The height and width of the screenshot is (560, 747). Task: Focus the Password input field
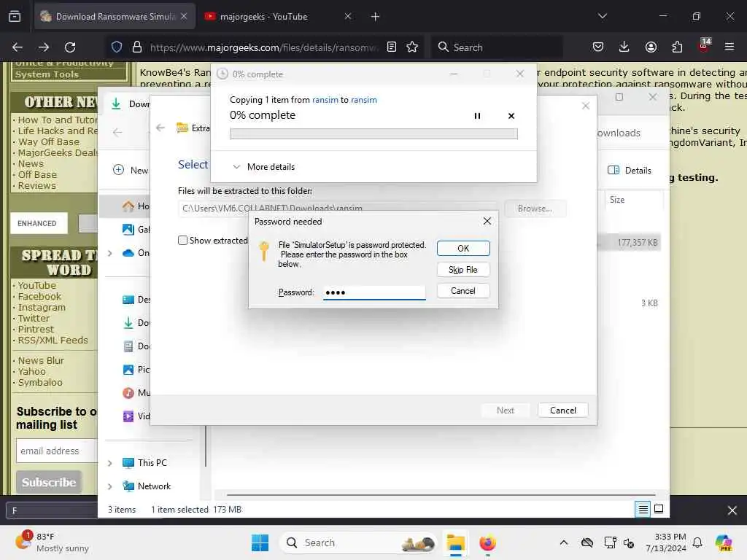[374, 292]
